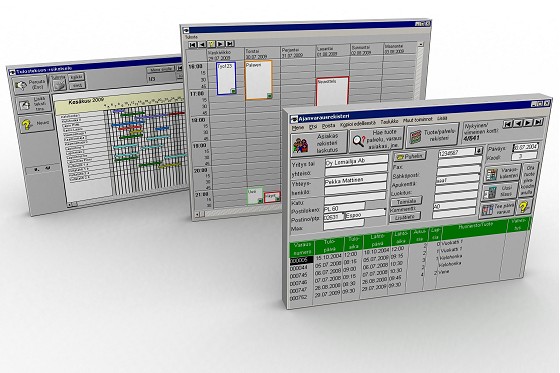
Task: Click the 16:00 time row label in calendar
Action: (196, 66)
